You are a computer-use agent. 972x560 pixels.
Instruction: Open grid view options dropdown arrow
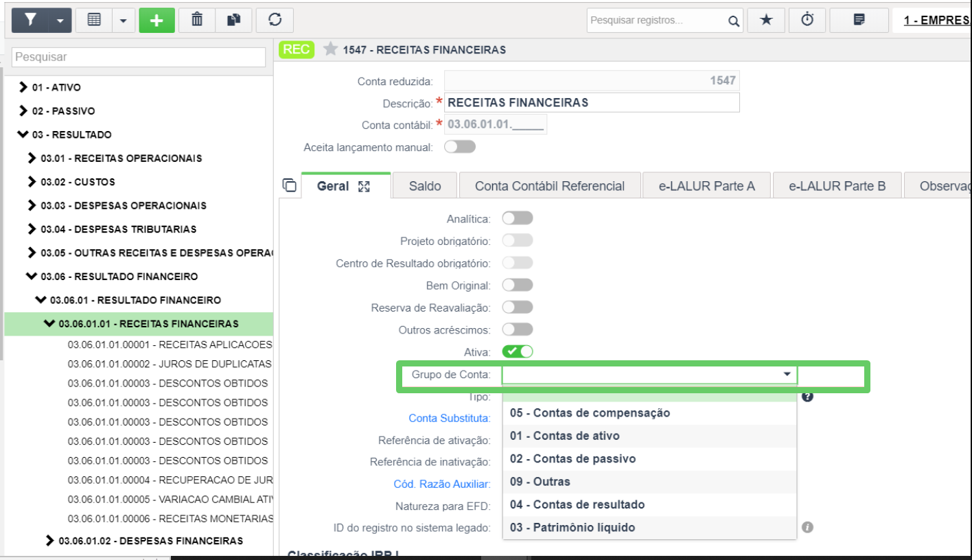tap(124, 20)
